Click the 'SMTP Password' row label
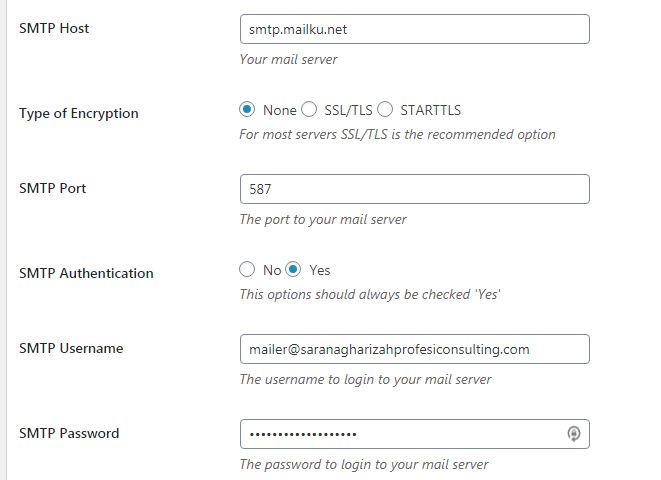Screen dimensions: 661x480 pos(69,433)
